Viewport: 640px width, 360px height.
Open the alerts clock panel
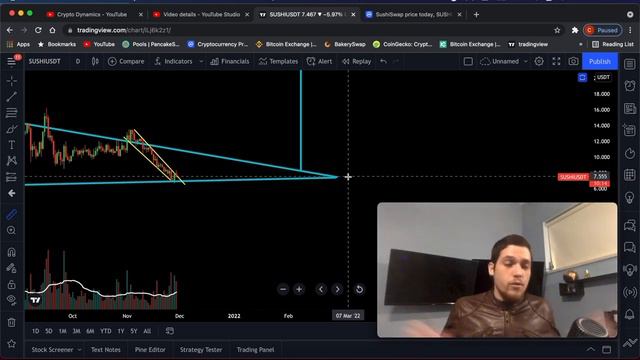point(630,86)
